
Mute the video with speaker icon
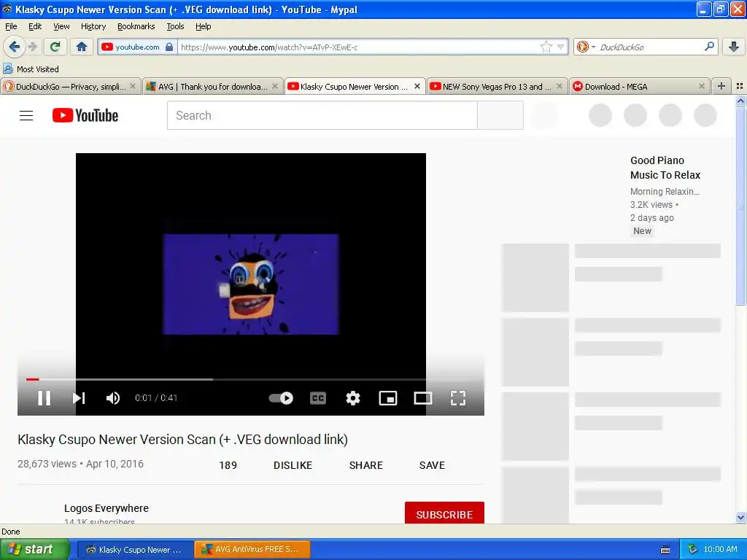coord(113,398)
